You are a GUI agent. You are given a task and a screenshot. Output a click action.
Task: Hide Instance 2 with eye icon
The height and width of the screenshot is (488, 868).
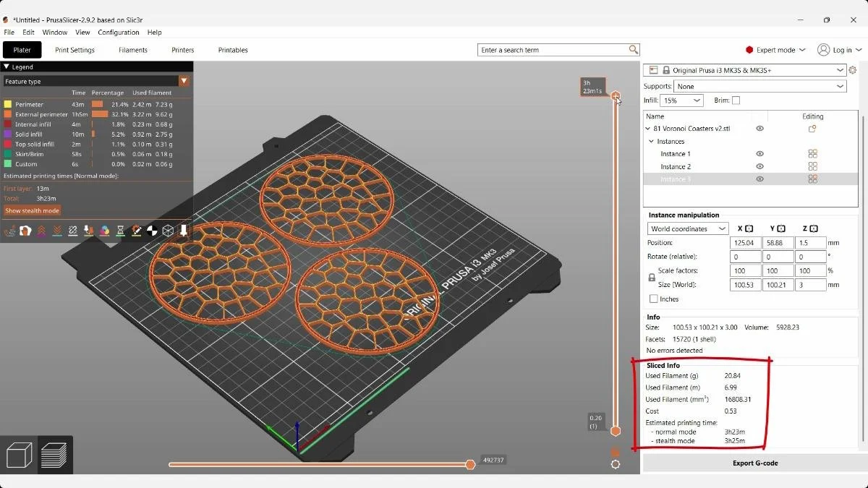coord(759,166)
